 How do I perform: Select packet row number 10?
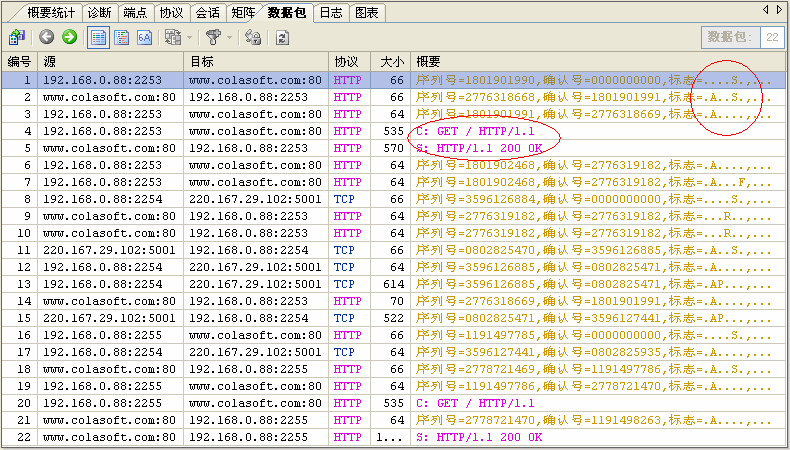click(393, 233)
